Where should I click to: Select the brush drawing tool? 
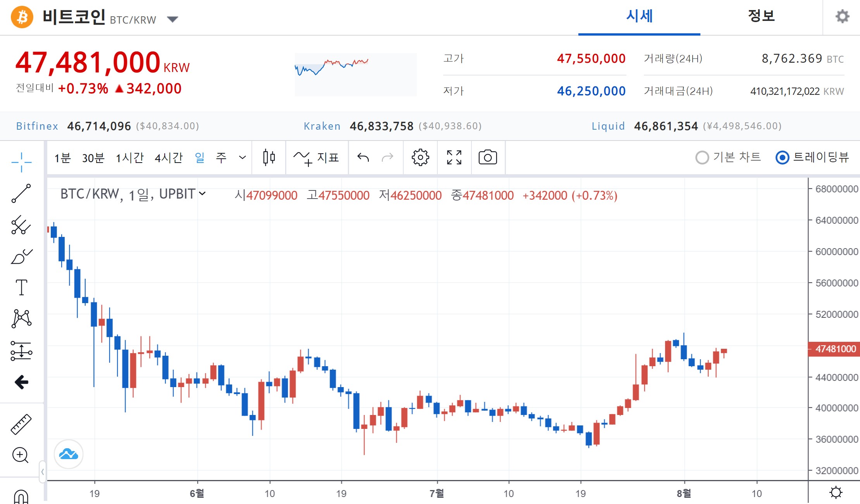(21, 257)
